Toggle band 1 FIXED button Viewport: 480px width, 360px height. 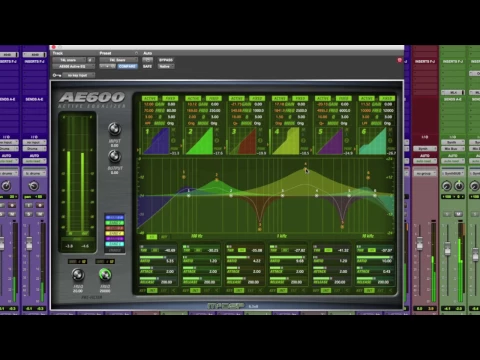170,98
